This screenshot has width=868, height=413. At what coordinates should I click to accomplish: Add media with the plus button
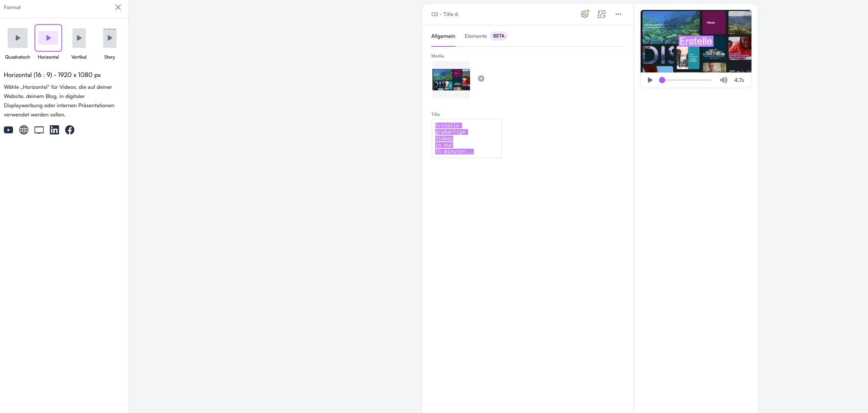(x=481, y=78)
